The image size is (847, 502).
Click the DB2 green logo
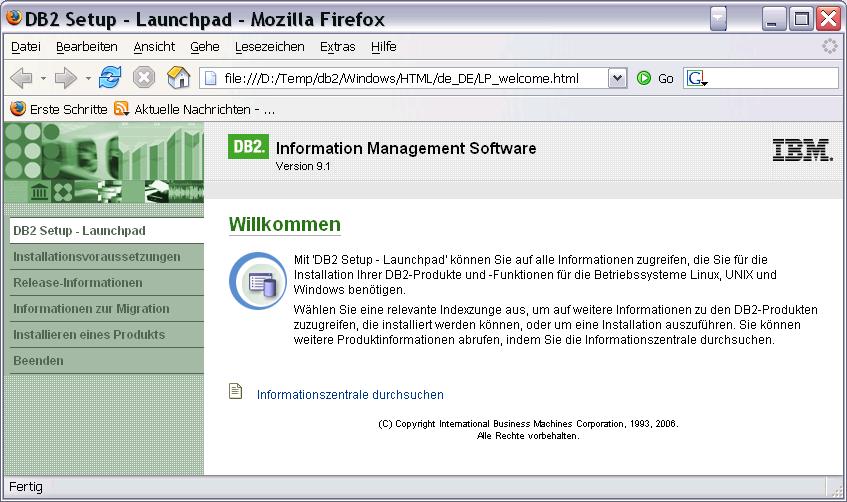(248, 146)
